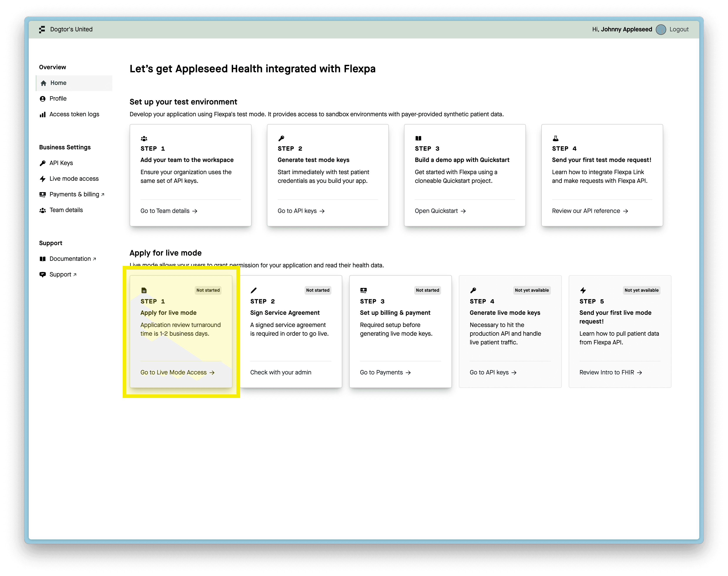Click 'Set up your test environment' heading
Screen dimensions: 728x576
[183, 102]
